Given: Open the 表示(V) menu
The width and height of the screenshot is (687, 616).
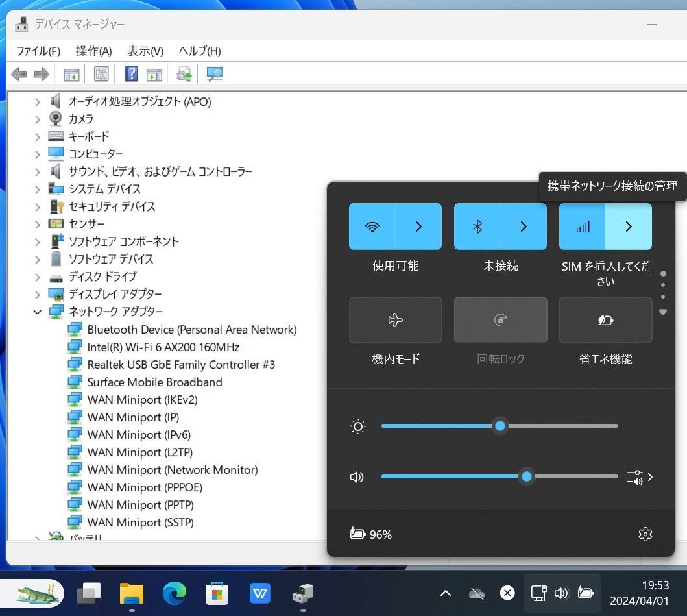Looking at the screenshot, I should [145, 51].
